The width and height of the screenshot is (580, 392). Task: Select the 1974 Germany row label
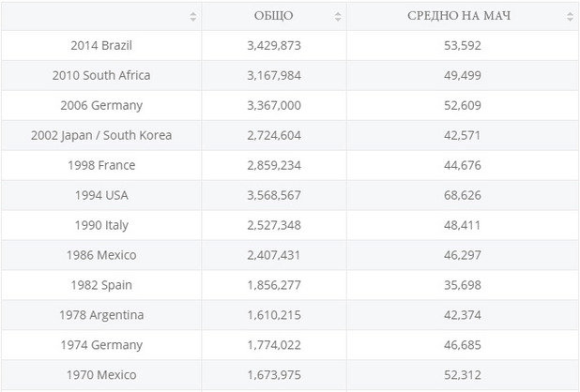click(101, 345)
